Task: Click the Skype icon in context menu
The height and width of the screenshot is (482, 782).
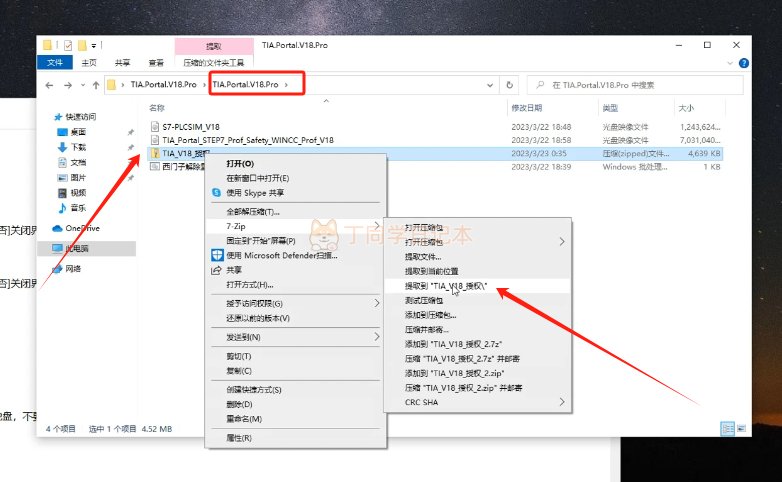Action: point(216,193)
